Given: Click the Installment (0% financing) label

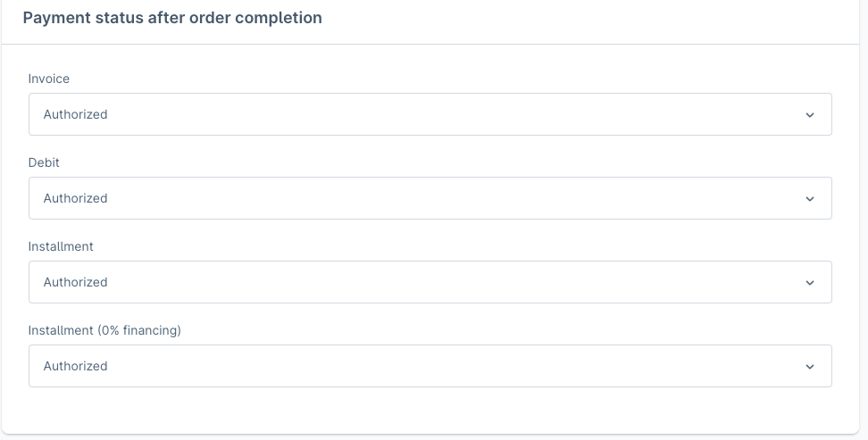Looking at the screenshot, I should tap(104, 330).
